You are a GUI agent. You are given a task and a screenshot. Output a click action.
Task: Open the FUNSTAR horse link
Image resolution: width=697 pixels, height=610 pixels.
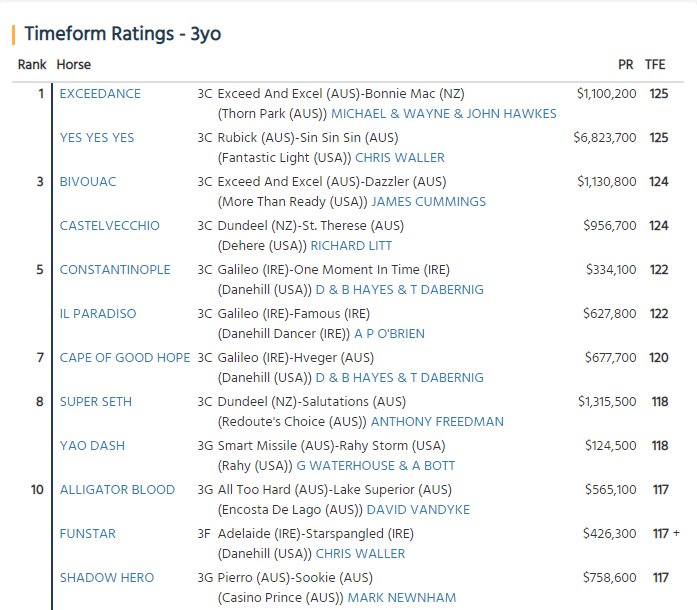88,534
